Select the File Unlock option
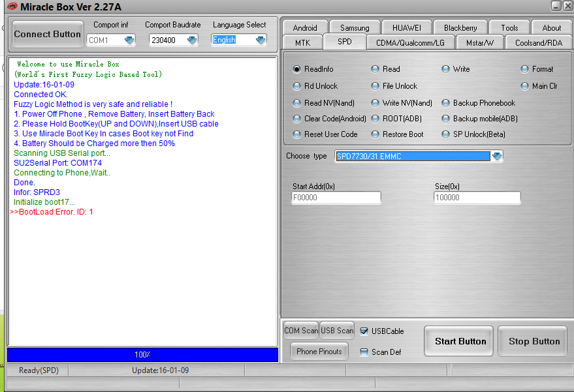The height and width of the screenshot is (392, 574). pyautogui.click(x=375, y=86)
